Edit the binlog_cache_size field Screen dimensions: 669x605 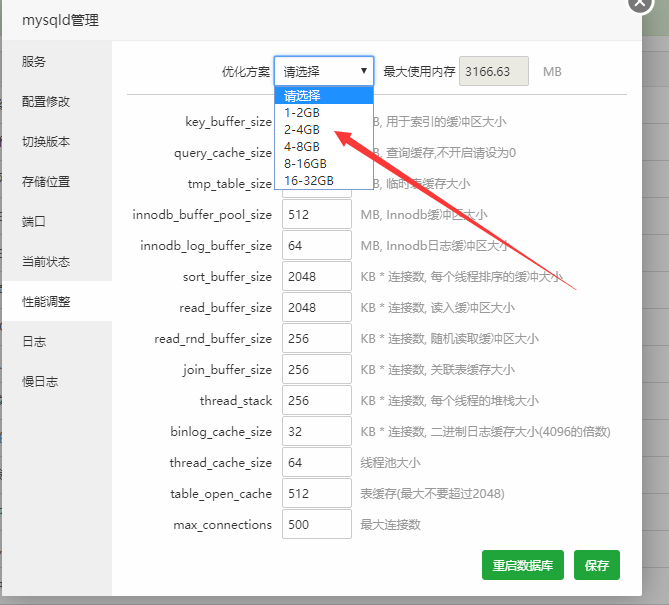click(317, 432)
